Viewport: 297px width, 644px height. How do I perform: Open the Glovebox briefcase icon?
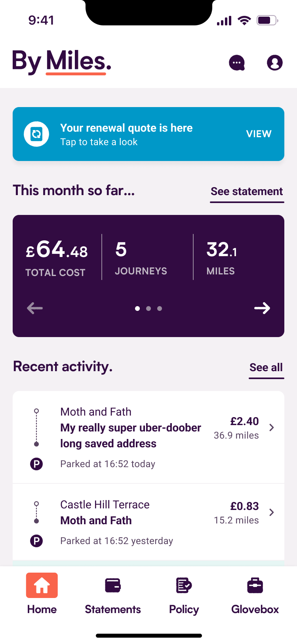tap(255, 585)
